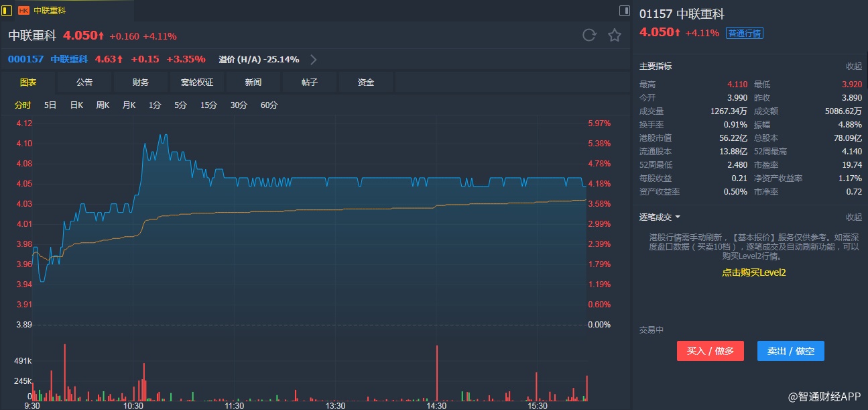Viewport: 868px width, 410px height.
Task: Open A-share code 000157 link
Action: (x=25, y=59)
